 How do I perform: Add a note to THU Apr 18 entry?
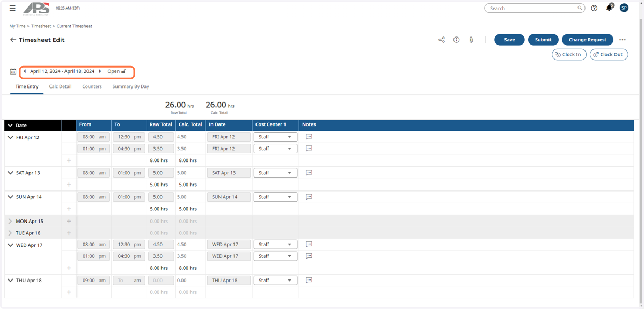(x=309, y=280)
